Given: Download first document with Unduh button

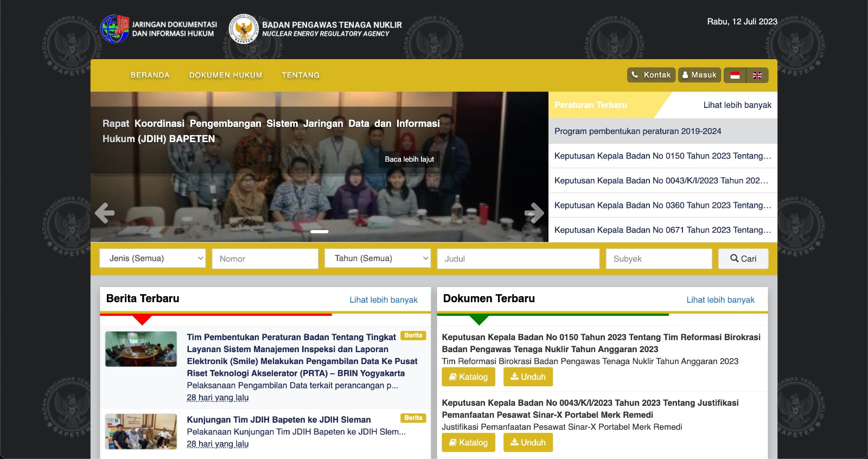Looking at the screenshot, I should [528, 377].
